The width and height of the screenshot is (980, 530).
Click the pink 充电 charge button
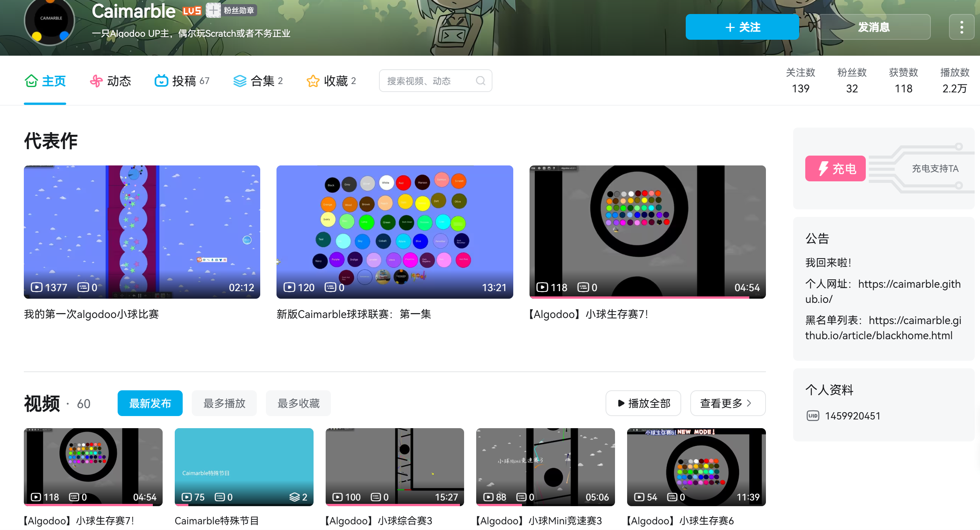click(x=836, y=168)
